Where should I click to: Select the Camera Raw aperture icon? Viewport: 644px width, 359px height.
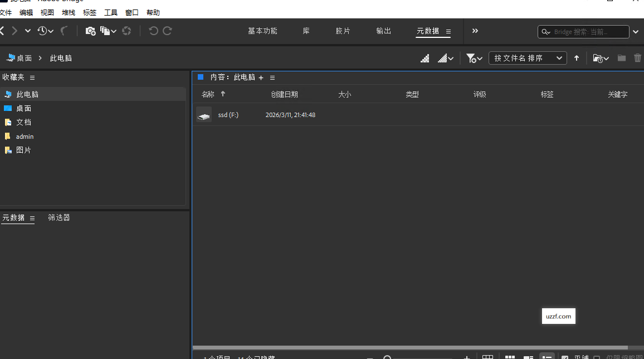pyautogui.click(x=126, y=31)
